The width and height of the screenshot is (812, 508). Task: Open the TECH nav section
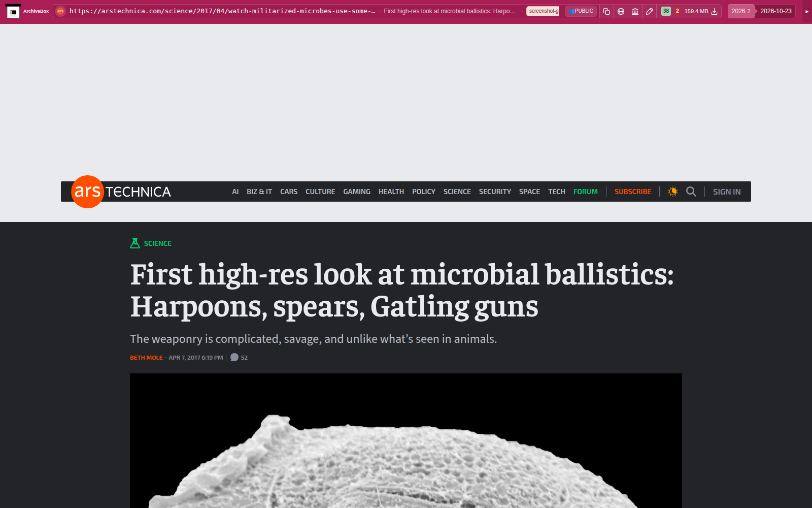tap(557, 192)
